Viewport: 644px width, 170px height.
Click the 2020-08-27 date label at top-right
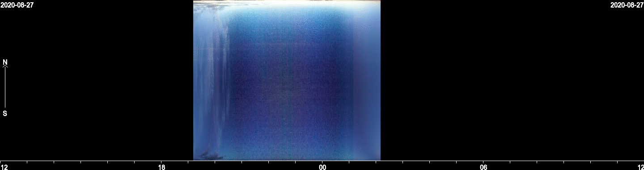coord(627,5)
